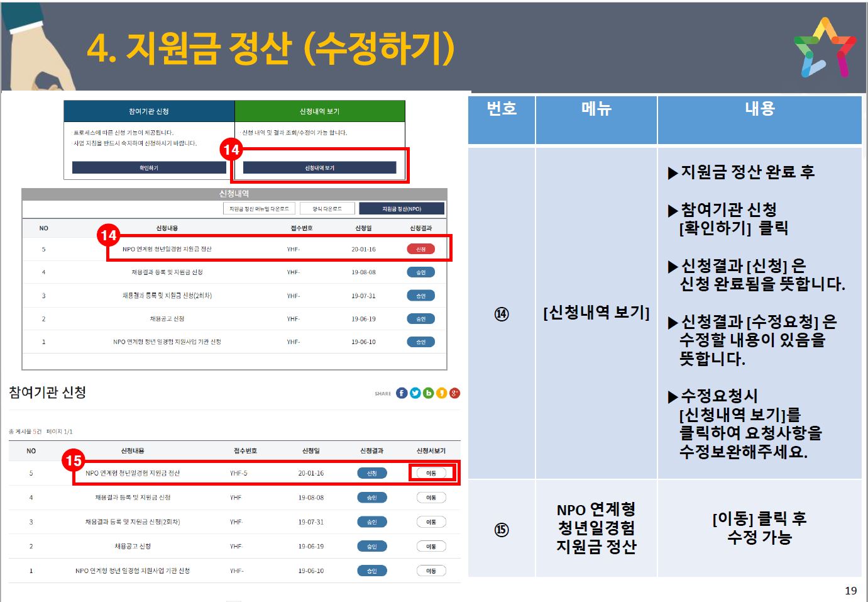Click 이동 button in the 19-07-31 row
This screenshot has width=868, height=602.
431,522
